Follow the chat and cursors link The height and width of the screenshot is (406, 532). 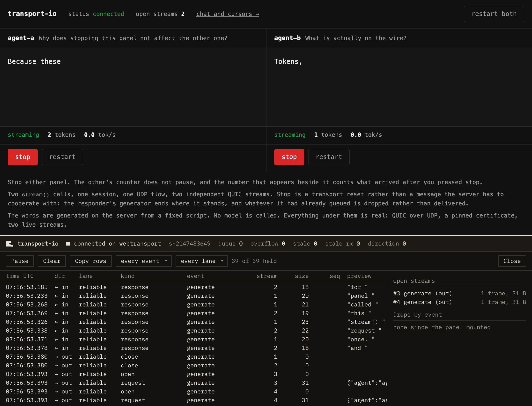228,14
